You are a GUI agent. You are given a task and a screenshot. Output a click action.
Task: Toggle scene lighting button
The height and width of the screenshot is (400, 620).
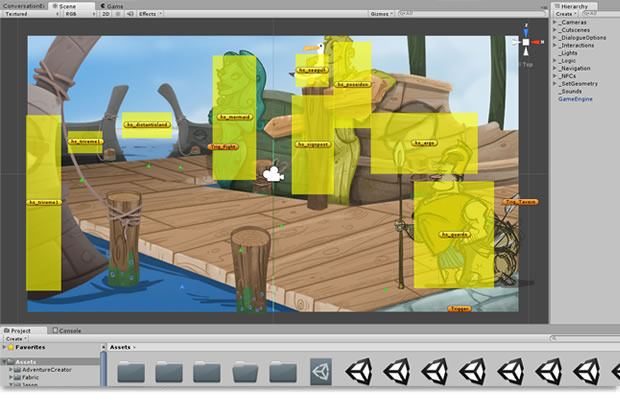point(117,13)
